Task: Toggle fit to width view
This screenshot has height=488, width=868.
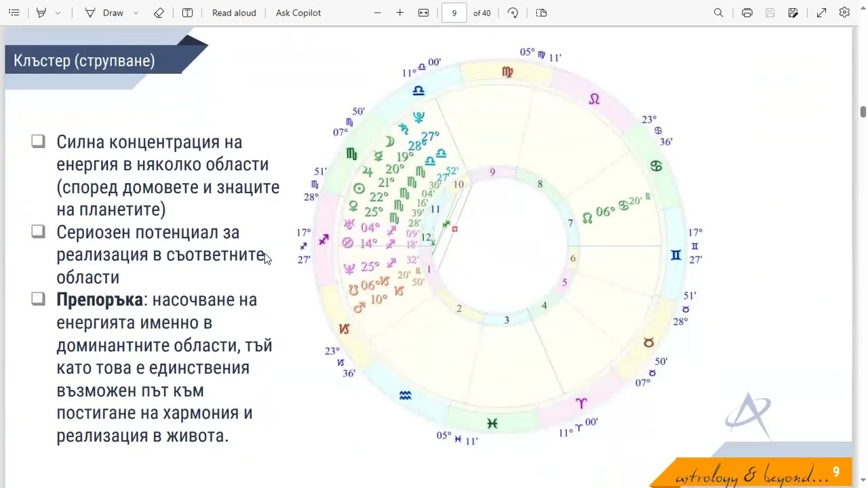Action: click(424, 13)
